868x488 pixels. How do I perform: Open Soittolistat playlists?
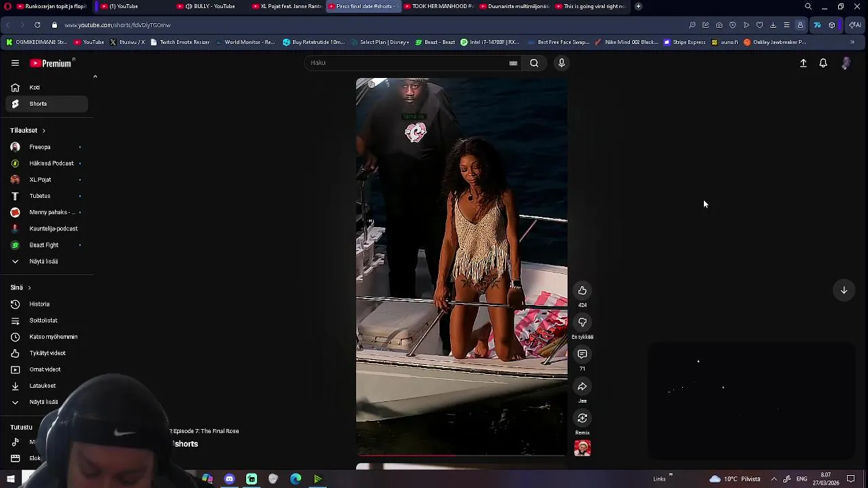pyautogui.click(x=47, y=321)
